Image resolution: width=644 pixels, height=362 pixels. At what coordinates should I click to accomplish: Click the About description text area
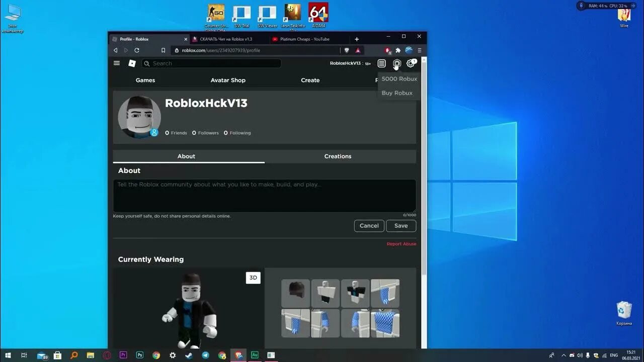[x=265, y=196]
